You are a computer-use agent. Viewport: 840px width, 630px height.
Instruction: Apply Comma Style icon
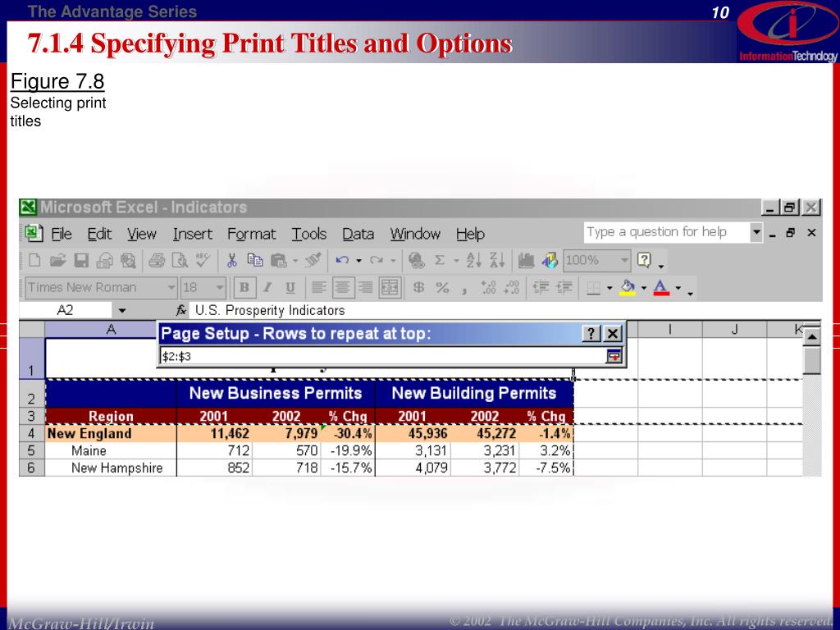coord(464,290)
